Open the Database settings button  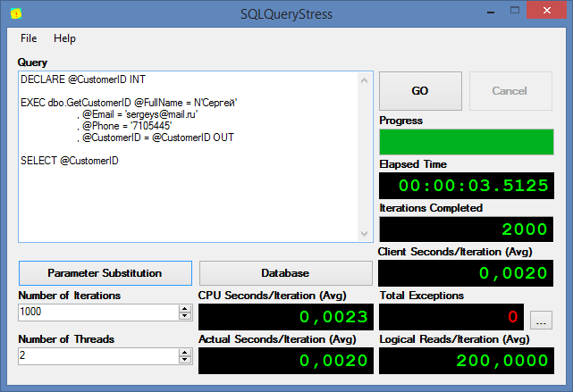pos(286,273)
